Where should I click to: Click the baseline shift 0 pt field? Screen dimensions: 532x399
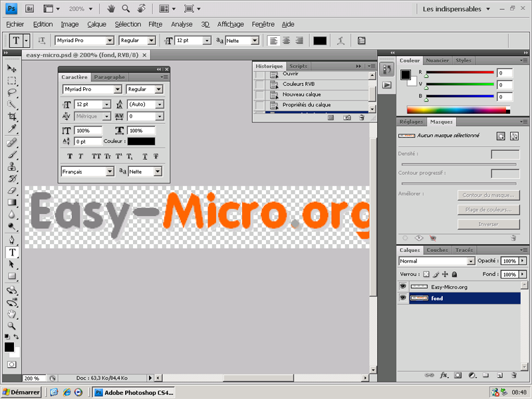click(x=88, y=142)
